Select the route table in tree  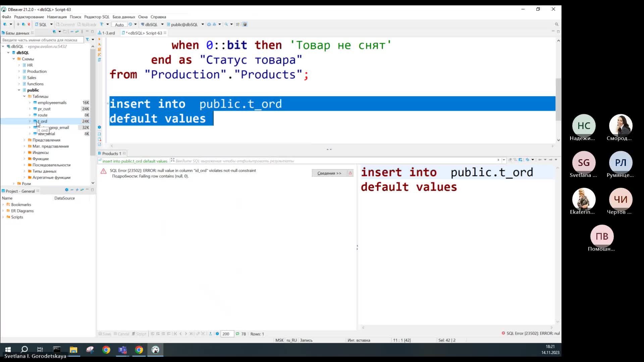click(42, 115)
